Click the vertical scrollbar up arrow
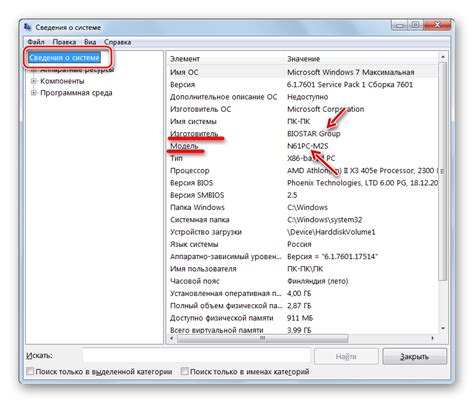Image resolution: width=474 pixels, height=403 pixels. [x=443, y=57]
